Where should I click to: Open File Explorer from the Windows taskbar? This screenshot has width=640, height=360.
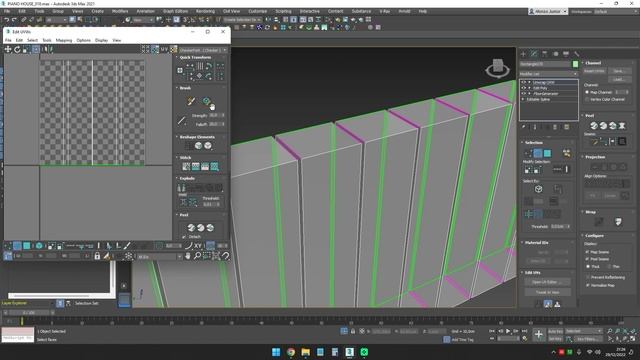tap(305, 352)
